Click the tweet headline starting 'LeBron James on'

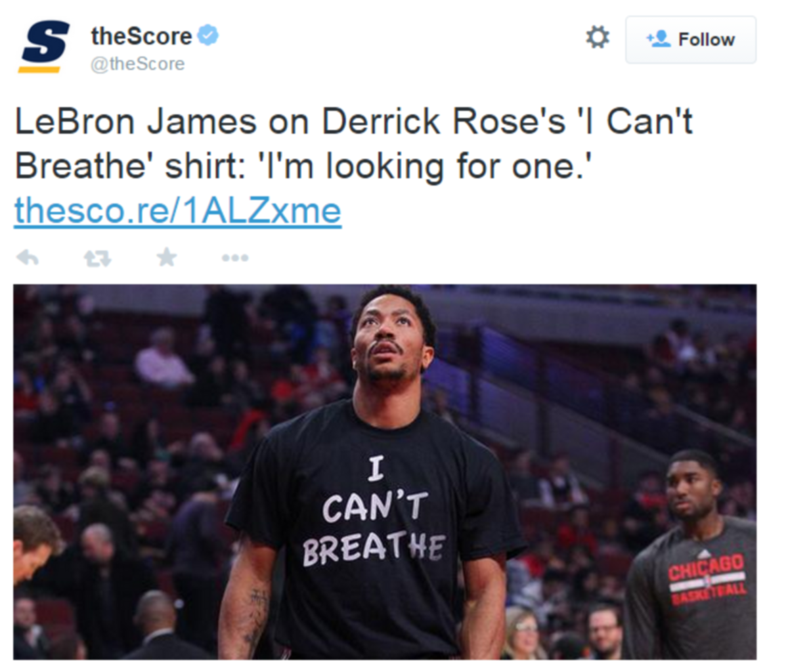tap(353, 144)
